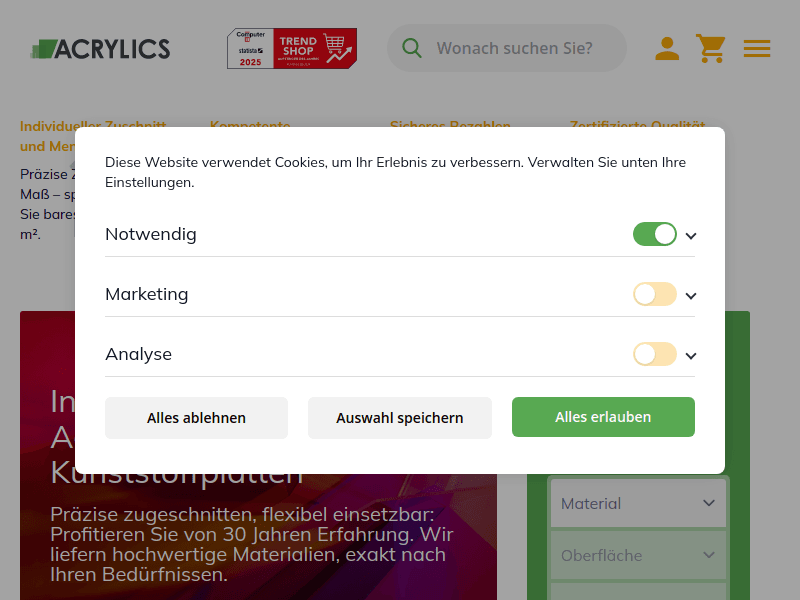
Task: Open the Oberfläche dropdown
Action: 639,555
